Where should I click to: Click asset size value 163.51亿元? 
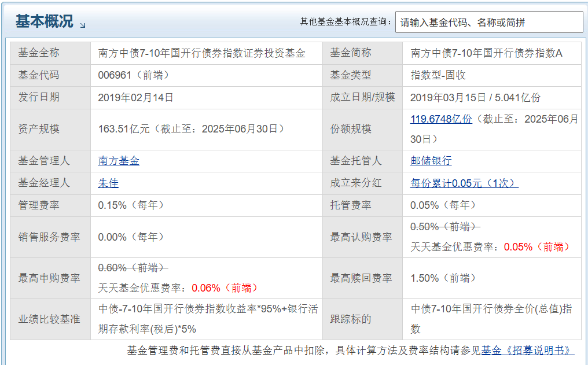point(124,130)
